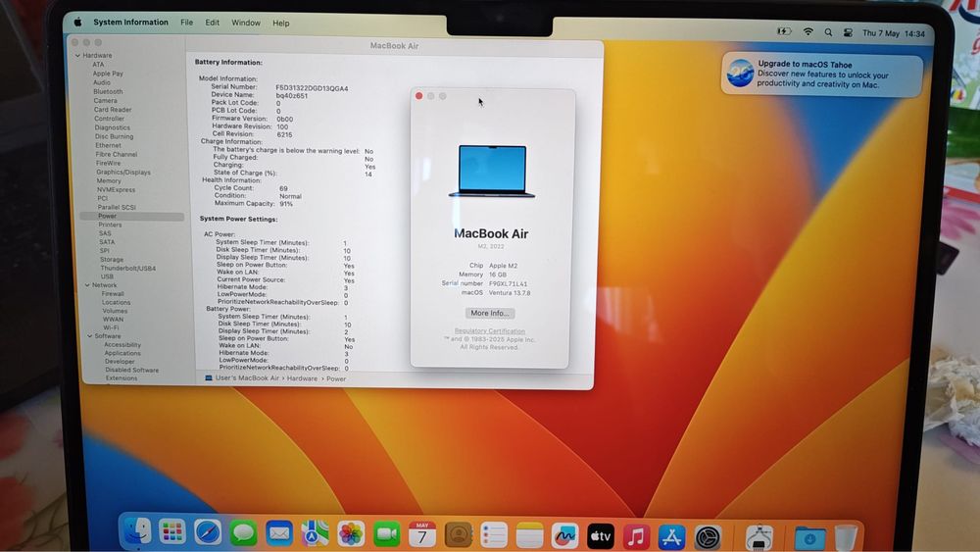Click the More Info... button
The width and height of the screenshot is (980, 552).
(x=490, y=313)
